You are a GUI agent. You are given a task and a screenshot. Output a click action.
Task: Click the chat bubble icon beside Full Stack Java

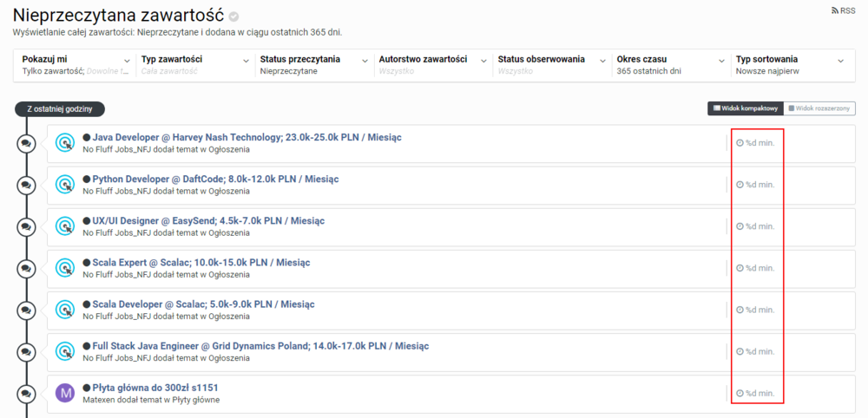pos(25,351)
